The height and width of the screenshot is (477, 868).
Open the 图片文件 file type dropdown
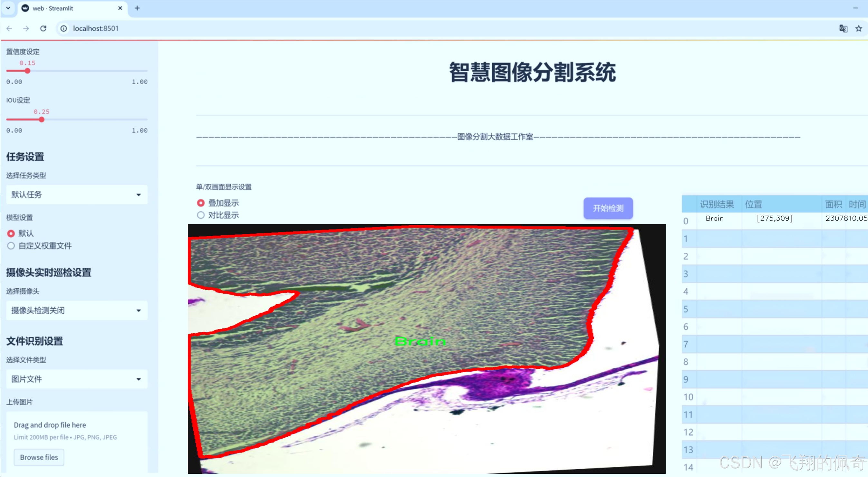pos(76,379)
